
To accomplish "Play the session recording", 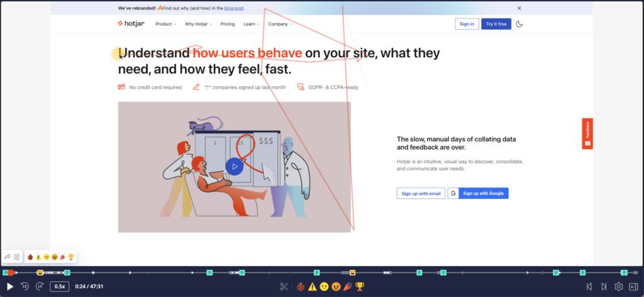I will point(10,287).
